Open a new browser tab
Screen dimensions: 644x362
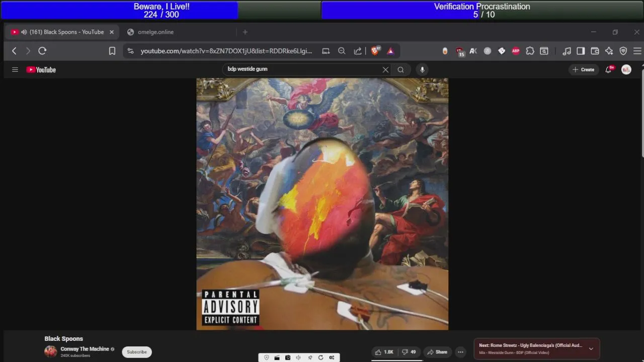(x=245, y=32)
